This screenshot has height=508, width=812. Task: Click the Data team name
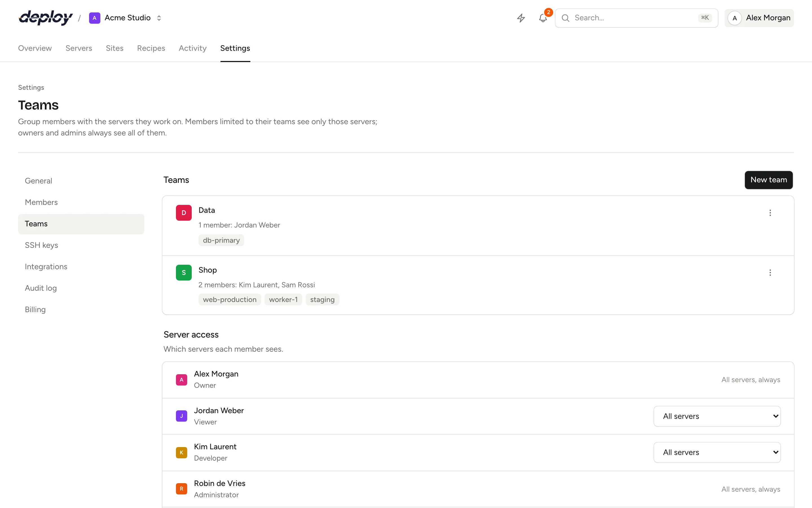coord(207,210)
